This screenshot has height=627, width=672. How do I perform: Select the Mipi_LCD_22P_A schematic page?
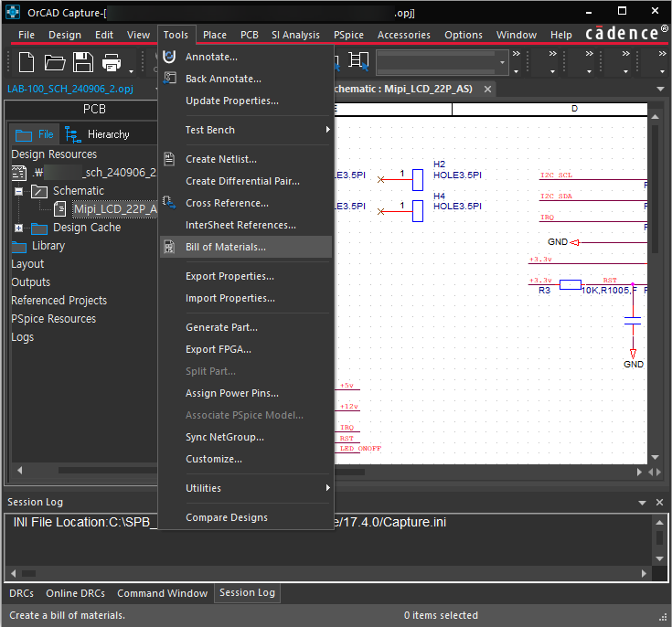pos(116,209)
